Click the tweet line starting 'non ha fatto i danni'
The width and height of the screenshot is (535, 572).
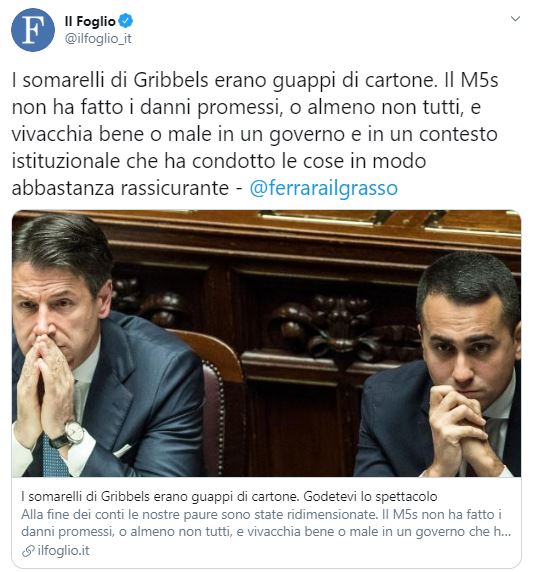(246, 108)
